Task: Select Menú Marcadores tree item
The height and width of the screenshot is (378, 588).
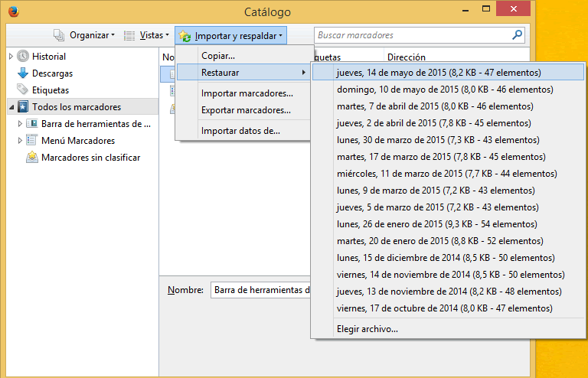Action: (x=78, y=141)
